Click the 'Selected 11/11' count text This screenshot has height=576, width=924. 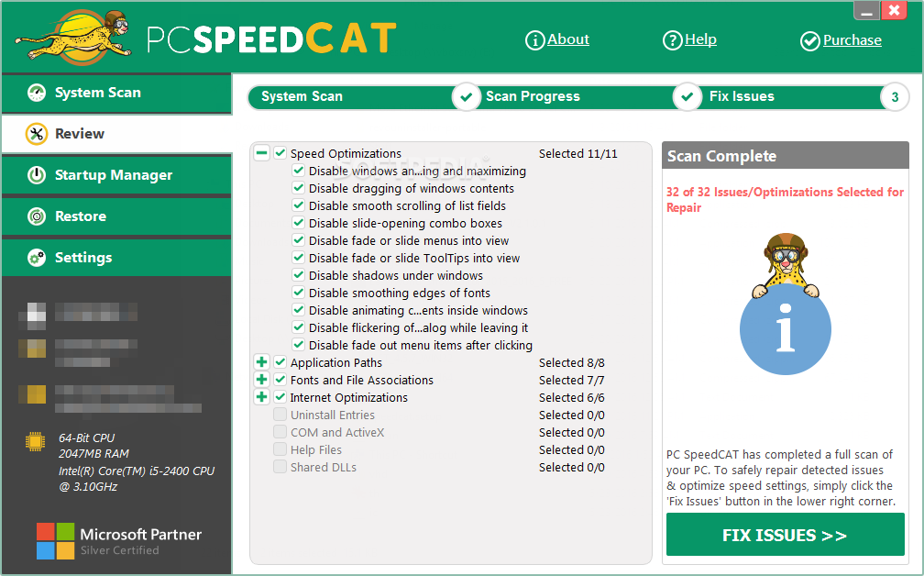pyautogui.click(x=578, y=154)
